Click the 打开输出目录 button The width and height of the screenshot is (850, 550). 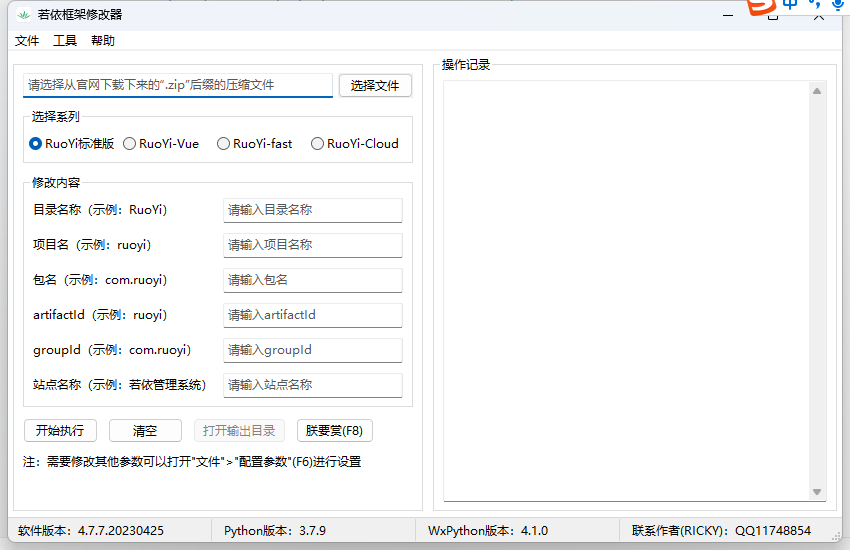tap(239, 431)
